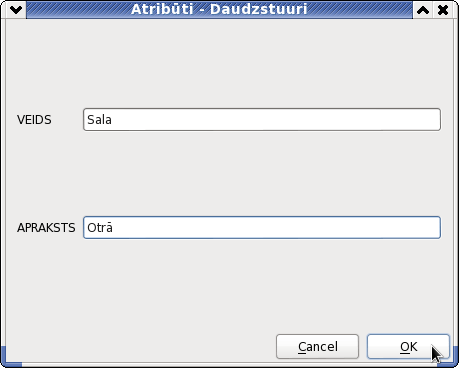Click the striped title bar area right of the title

click(x=360, y=9)
